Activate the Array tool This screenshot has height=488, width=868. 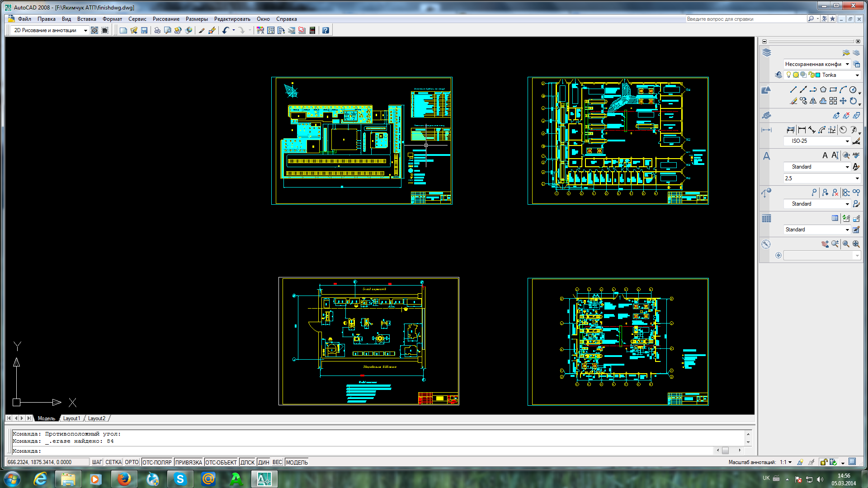(833, 101)
